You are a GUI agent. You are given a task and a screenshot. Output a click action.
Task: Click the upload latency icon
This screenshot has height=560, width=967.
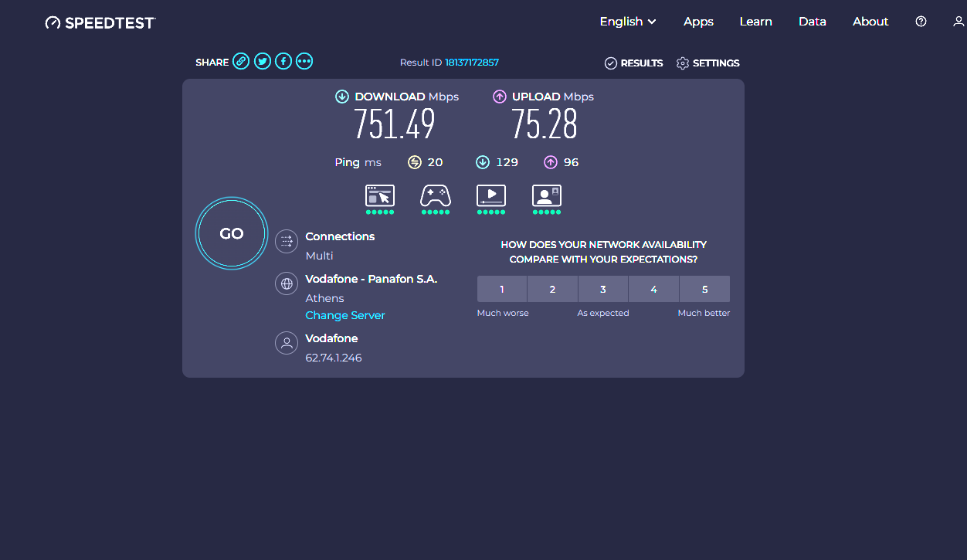(x=551, y=162)
